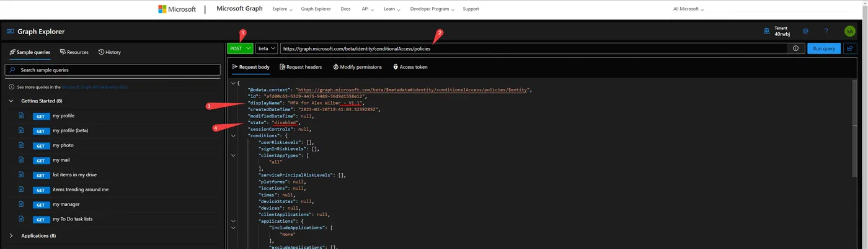Collapse the conditions JSON block fold arrow

232,135
